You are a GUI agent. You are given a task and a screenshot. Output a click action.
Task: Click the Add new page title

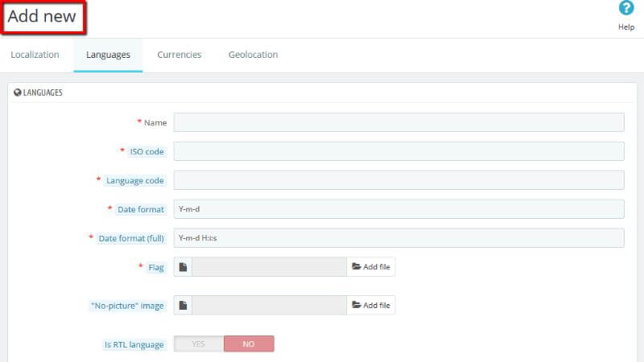(x=42, y=16)
